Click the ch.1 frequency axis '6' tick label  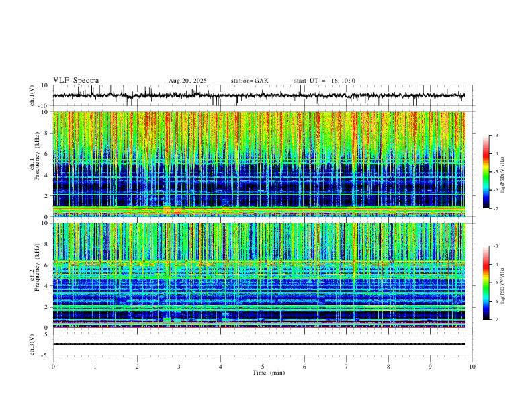tap(47, 154)
